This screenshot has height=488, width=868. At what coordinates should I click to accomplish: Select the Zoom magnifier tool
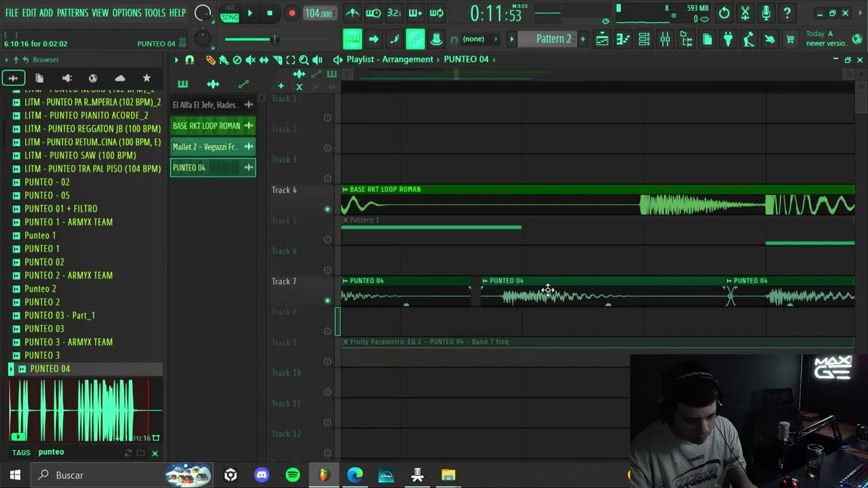pos(304,60)
